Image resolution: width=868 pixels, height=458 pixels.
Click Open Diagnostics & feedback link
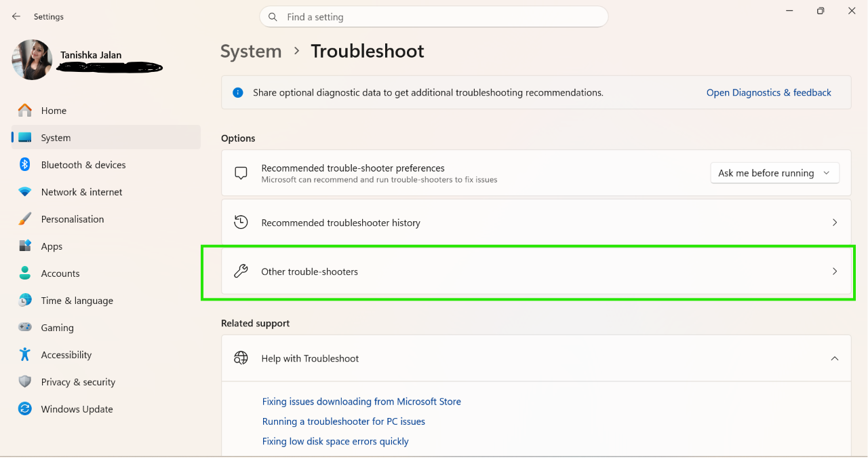(768, 92)
